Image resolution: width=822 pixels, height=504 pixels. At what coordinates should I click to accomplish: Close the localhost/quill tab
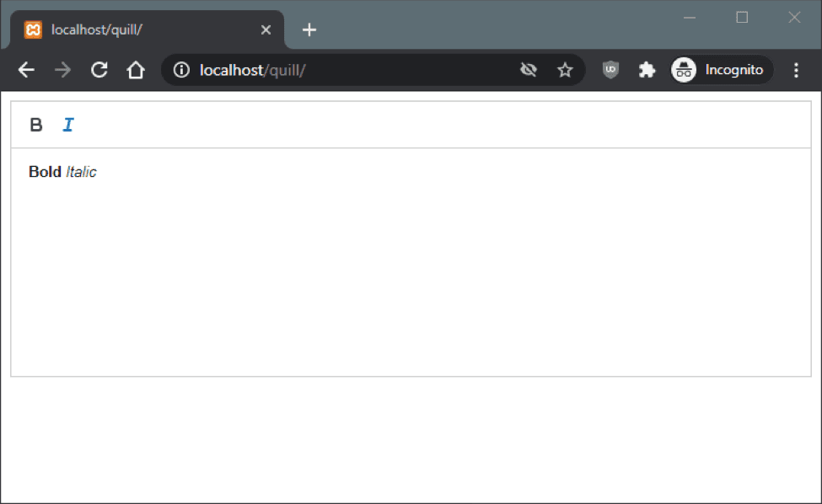click(x=266, y=29)
